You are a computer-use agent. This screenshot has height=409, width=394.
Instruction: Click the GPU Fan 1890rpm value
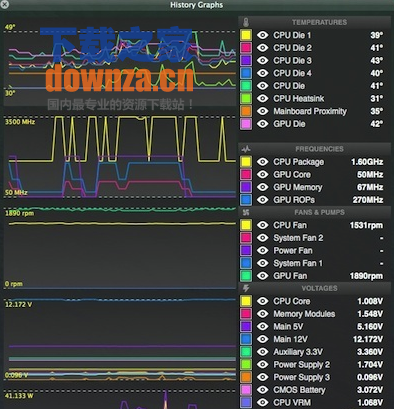click(366, 276)
